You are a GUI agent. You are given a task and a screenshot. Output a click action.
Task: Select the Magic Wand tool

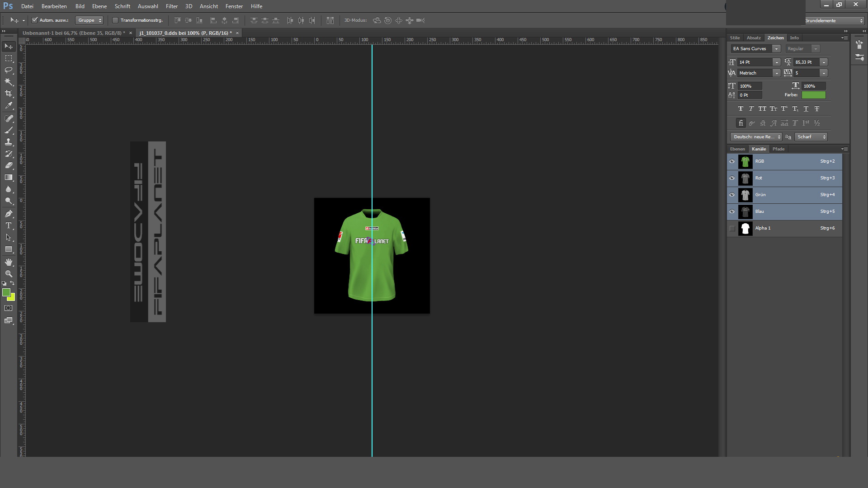[x=9, y=82]
